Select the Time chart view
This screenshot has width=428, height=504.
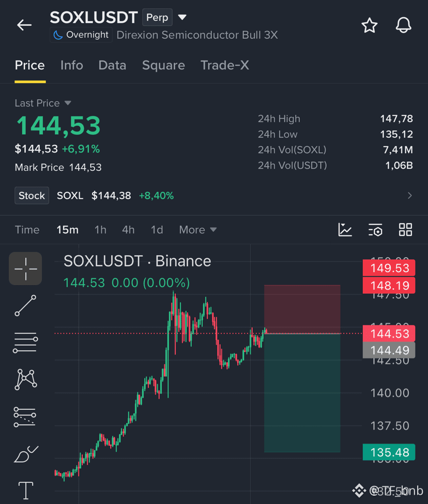pyautogui.click(x=27, y=230)
